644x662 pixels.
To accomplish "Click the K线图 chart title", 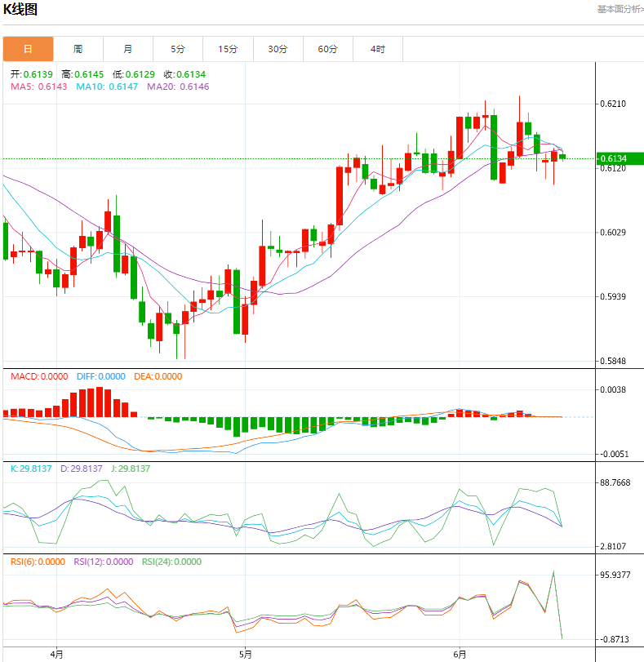I will point(20,10).
